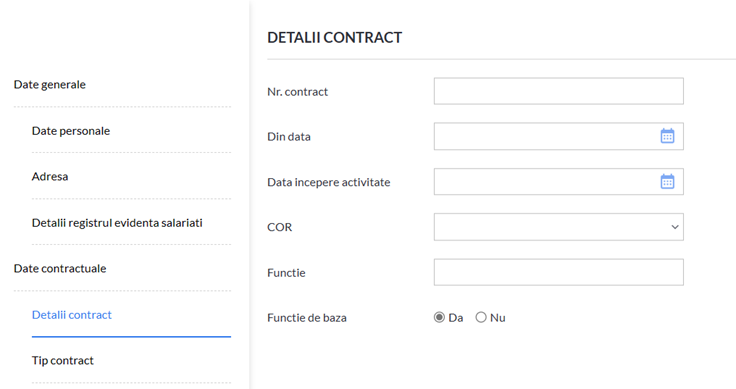Select the Da radio for Functie de baza

pos(439,318)
